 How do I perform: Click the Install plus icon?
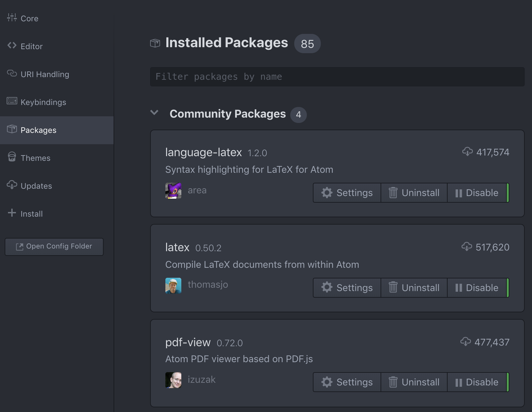[x=12, y=213]
